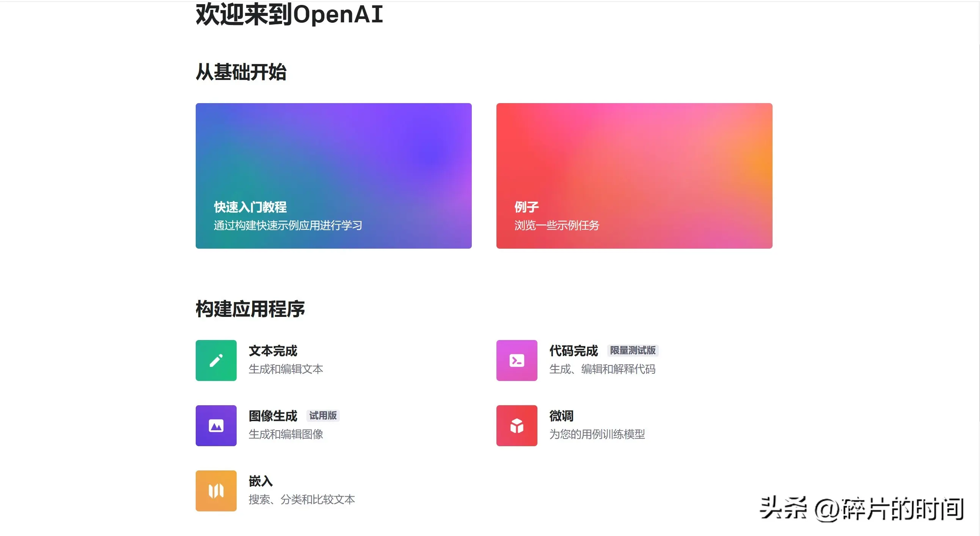The width and height of the screenshot is (980, 536).
Task: Click description 生成和编辑图像
Action: pos(286,434)
